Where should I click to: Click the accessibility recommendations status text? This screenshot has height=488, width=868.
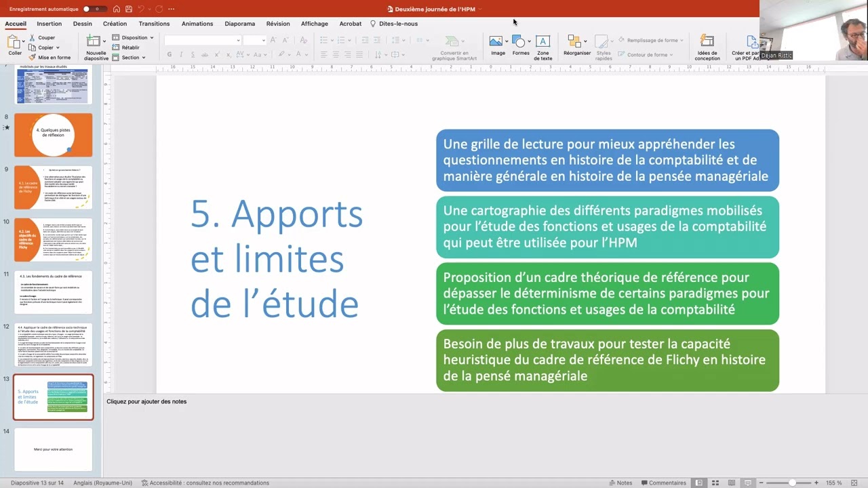[205, 483]
